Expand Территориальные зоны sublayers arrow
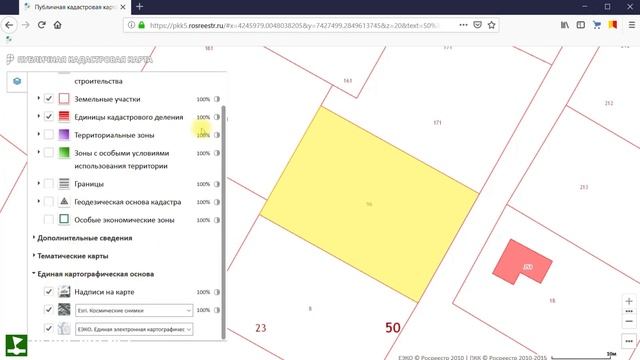Image resolution: width=640 pixels, height=360 pixels. click(39, 134)
